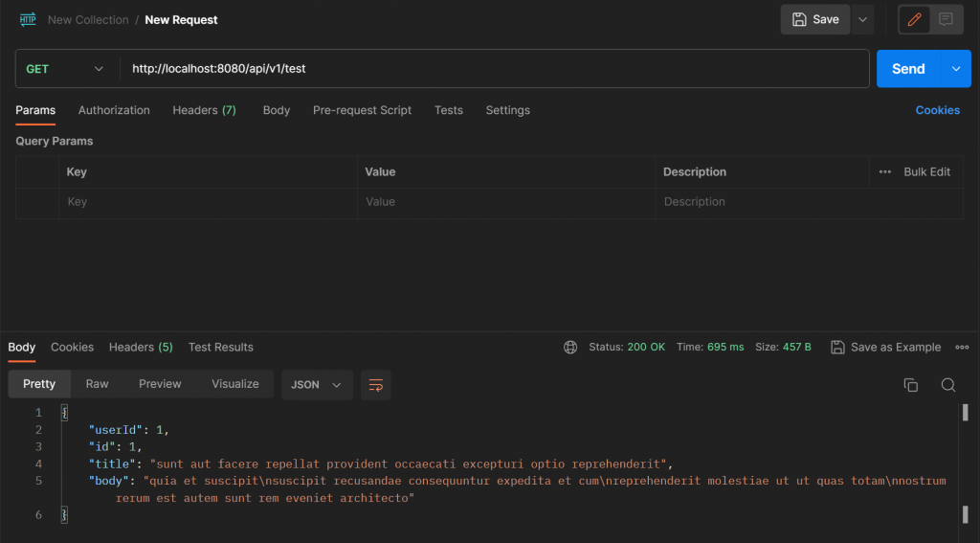Viewport: 980px width, 543px height.
Task: Switch to the Authorization tab
Action: coord(114,110)
